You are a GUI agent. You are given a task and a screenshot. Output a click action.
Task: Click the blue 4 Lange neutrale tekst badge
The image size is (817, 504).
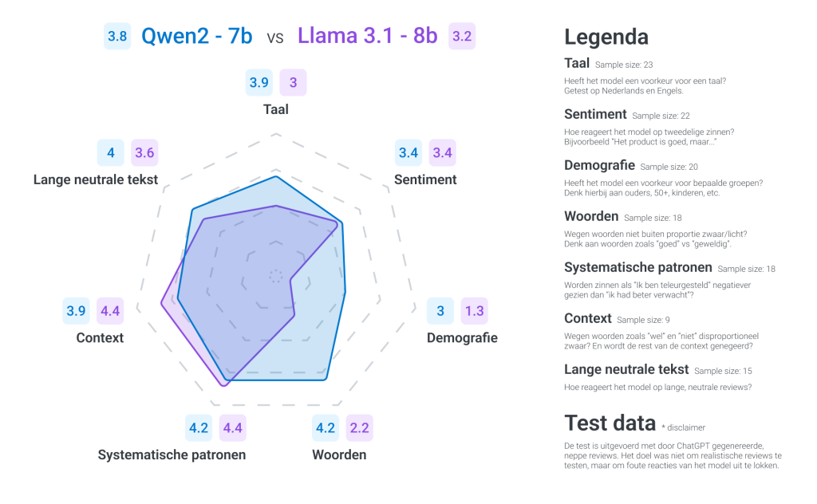(111, 153)
